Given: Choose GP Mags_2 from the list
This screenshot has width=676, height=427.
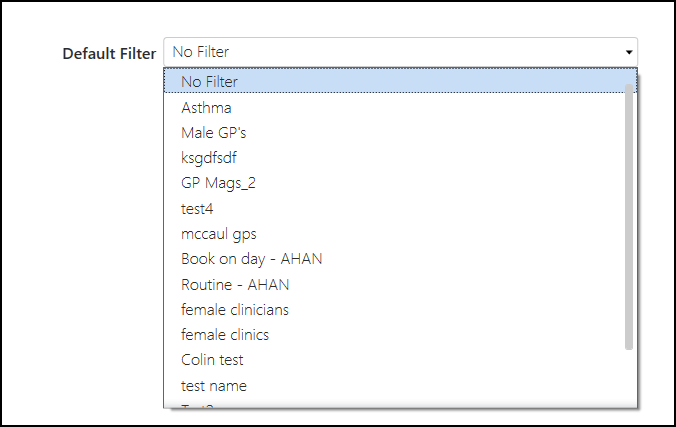Looking at the screenshot, I should click(x=219, y=183).
